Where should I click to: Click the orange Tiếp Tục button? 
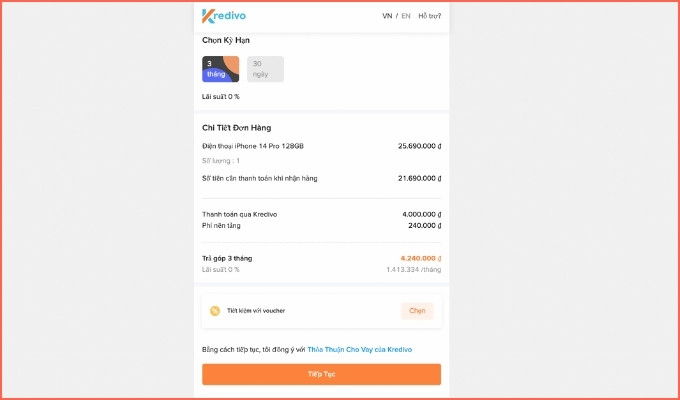pyautogui.click(x=321, y=374)
